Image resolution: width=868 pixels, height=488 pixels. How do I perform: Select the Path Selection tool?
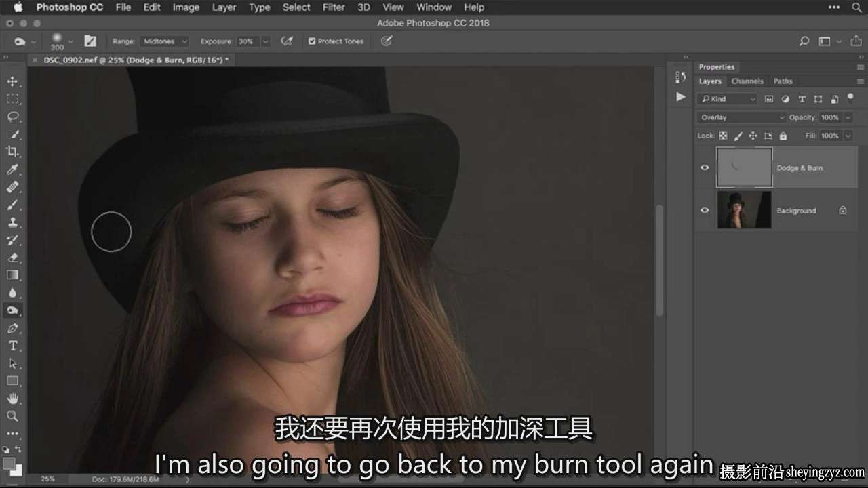coord(12,363)
